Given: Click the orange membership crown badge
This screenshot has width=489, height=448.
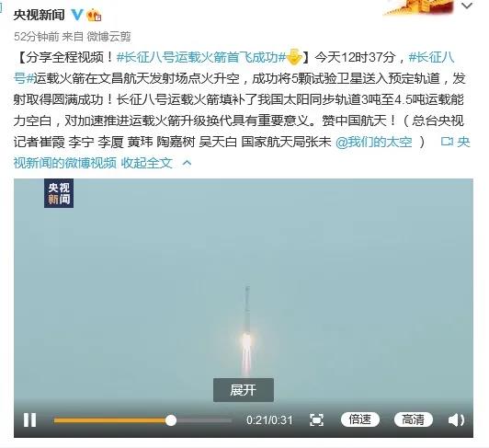Looking at the screenshot, I should (94, 15).
